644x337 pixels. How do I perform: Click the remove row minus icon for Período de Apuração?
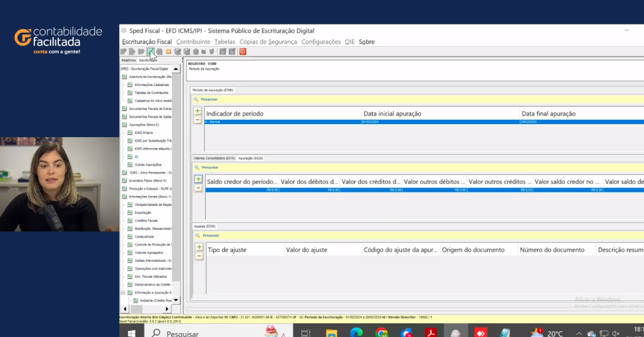(x=197, y=120)
